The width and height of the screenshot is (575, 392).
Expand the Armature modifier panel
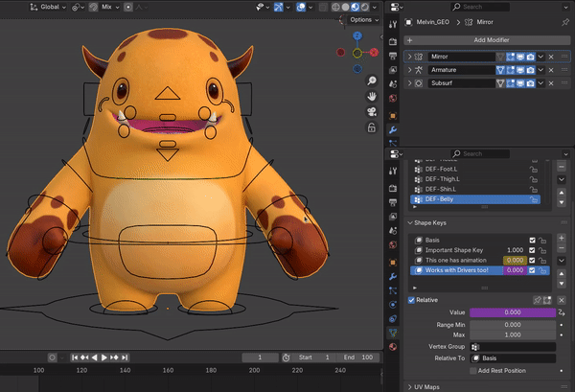(x=409, y=70)
